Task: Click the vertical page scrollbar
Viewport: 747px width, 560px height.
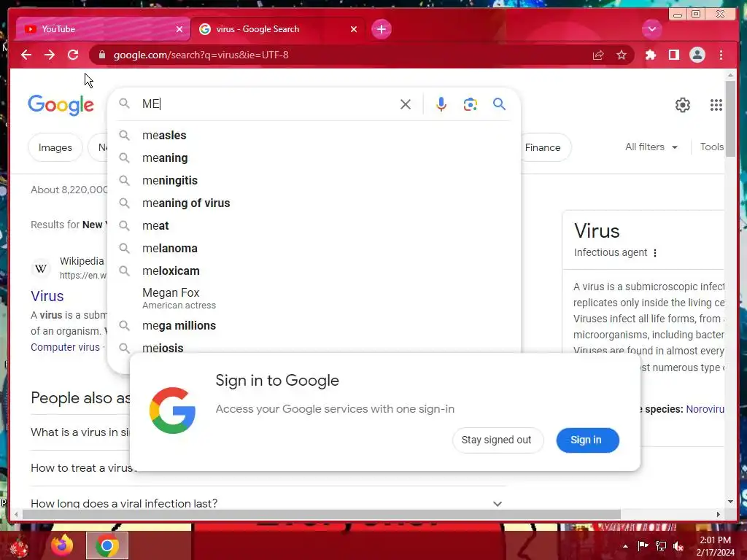Action: 730,119
